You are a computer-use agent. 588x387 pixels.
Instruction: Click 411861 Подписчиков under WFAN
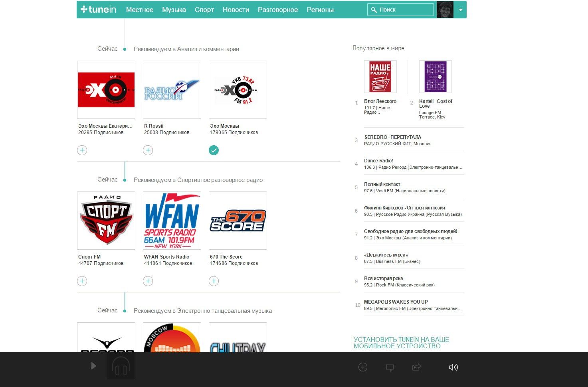tap(168, 263)
